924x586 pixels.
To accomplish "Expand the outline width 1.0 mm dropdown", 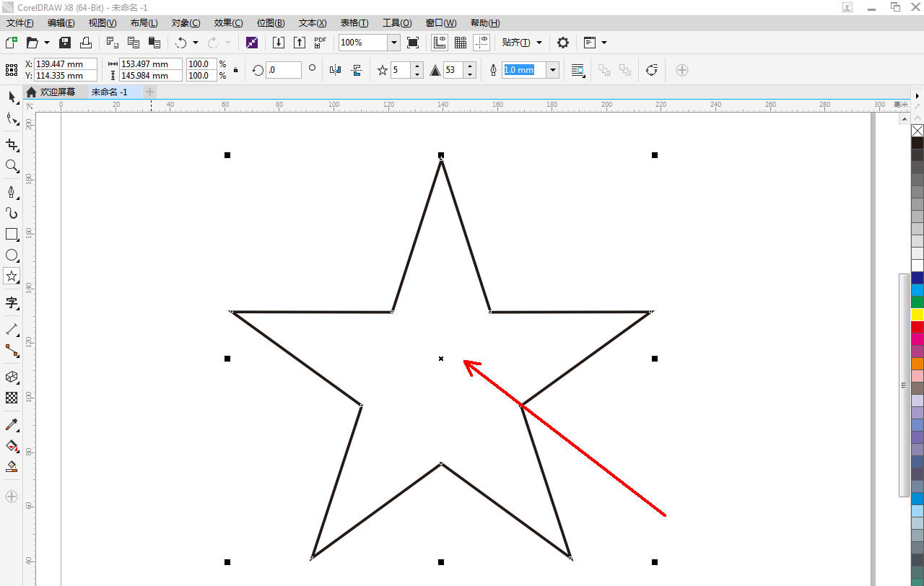I will pyautogui.click(x=553, y=70).
